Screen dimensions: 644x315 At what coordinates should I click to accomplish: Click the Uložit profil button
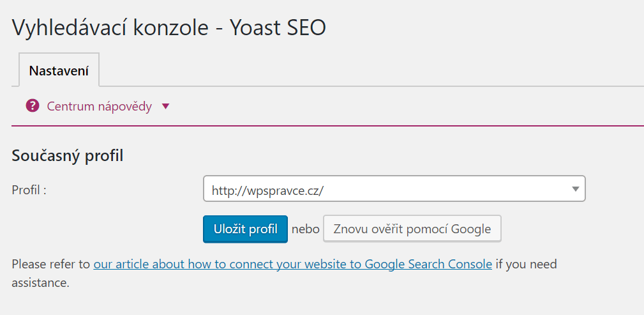point(245,229)
